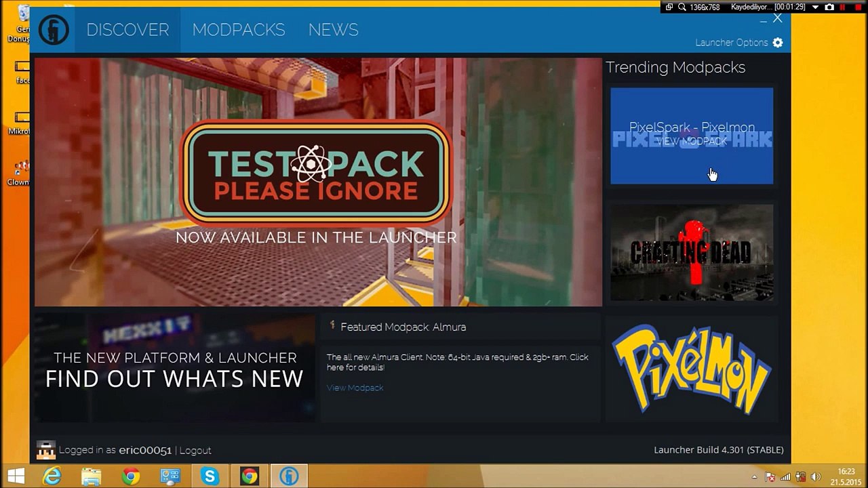
Task: Open File Explorer from the taskbar
Action: click(x=91, y=476)
